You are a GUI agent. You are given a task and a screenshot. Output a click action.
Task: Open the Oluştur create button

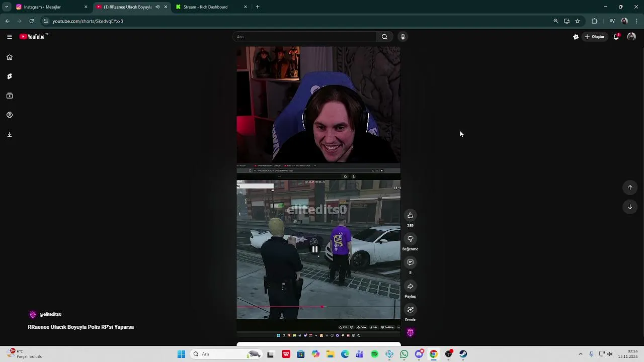tap(594, 37)
